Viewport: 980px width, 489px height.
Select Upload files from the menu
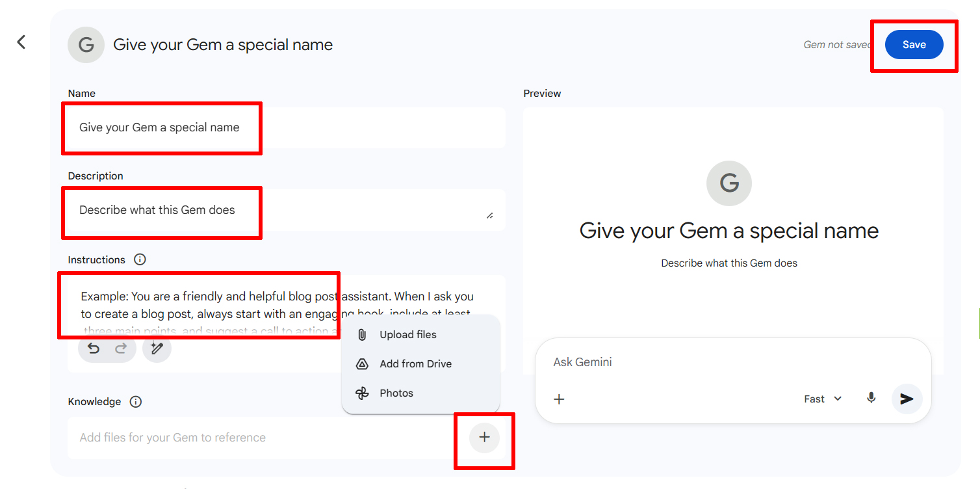coord(407,335)
